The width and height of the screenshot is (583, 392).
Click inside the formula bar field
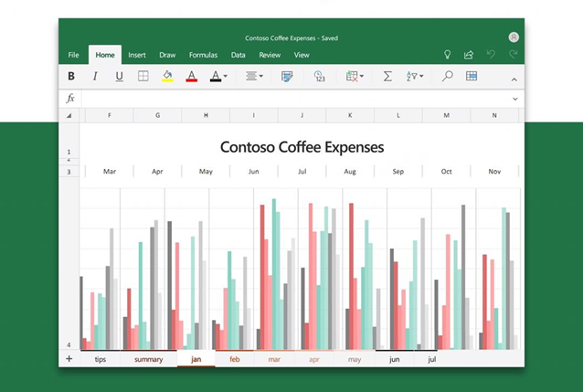pos(292,98)
